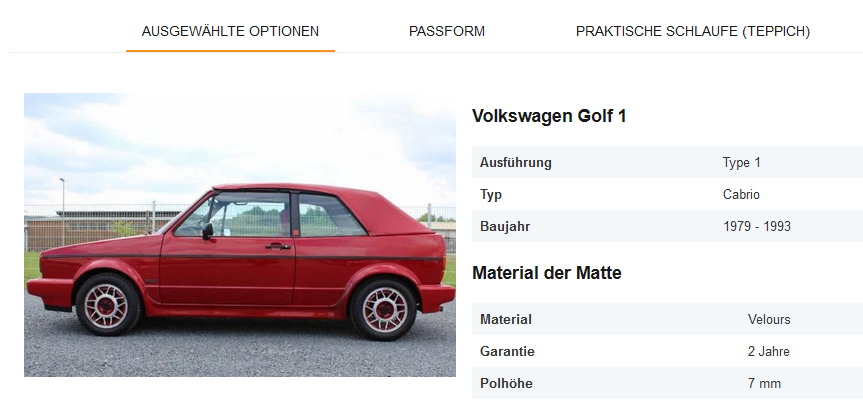Click the red Golf cabrio photo

pyautogui.click(x=240, y=235)
